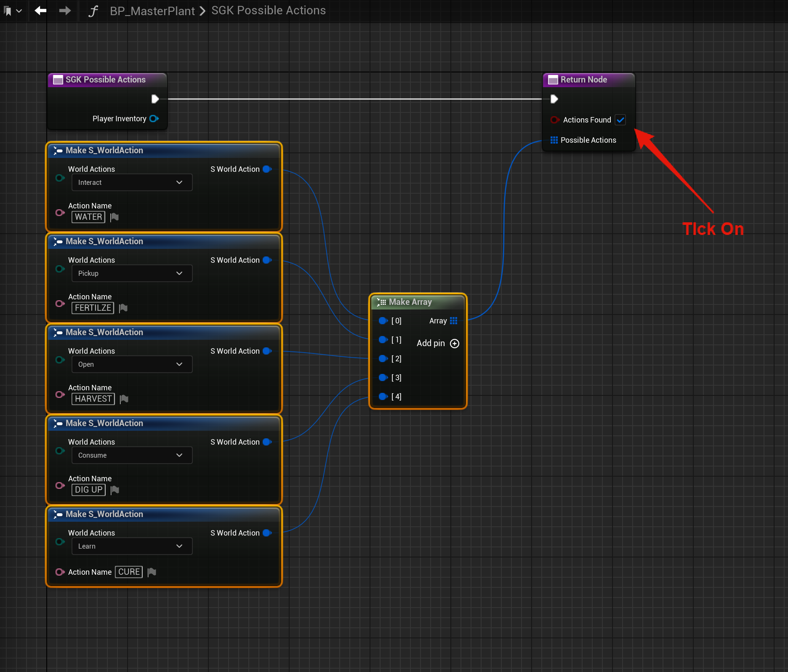The width and height of the screenshot is (788, 672).
Task: Click the Possible Actions array pin on Return Node
Action: (554, 140)
